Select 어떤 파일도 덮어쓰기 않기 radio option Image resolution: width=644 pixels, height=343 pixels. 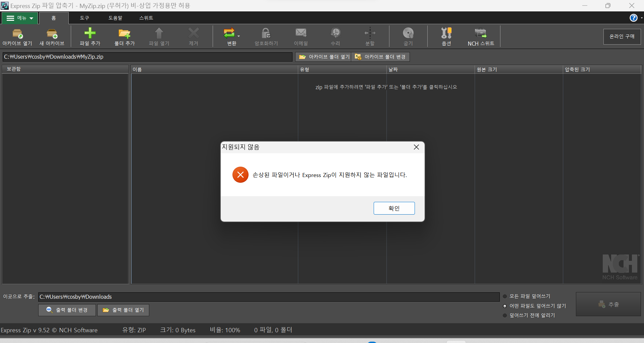click(x=504, y=306)
